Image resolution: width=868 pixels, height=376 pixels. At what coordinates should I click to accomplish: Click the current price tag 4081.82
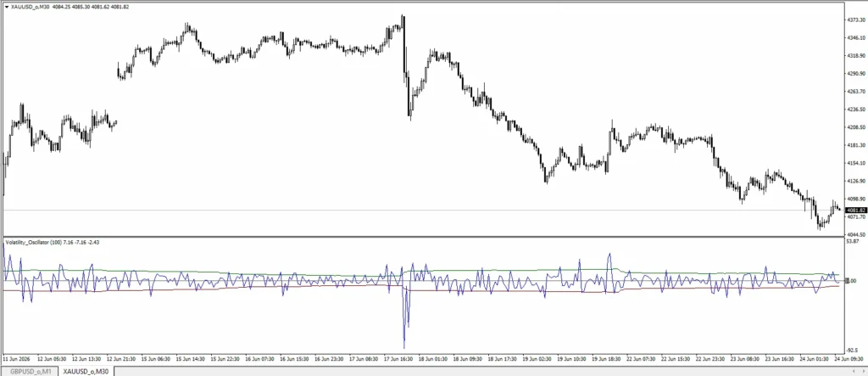[x=855, y=210]
